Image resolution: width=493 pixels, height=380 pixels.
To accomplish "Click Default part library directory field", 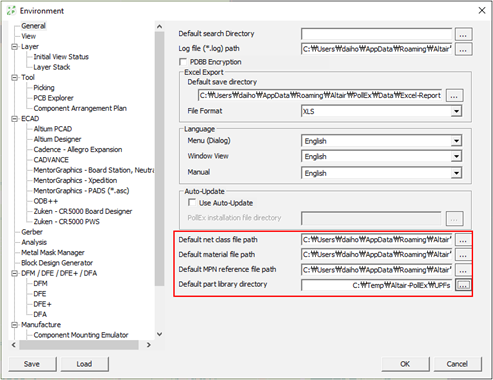I will coord(377,285).
